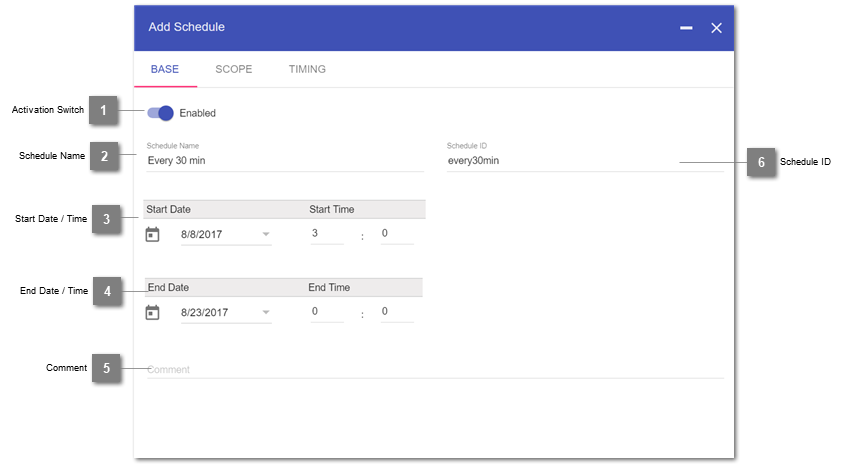Screen dimensions: 847x467
Task: Click the Start Time minute field
Action: [x=396, y=234]
